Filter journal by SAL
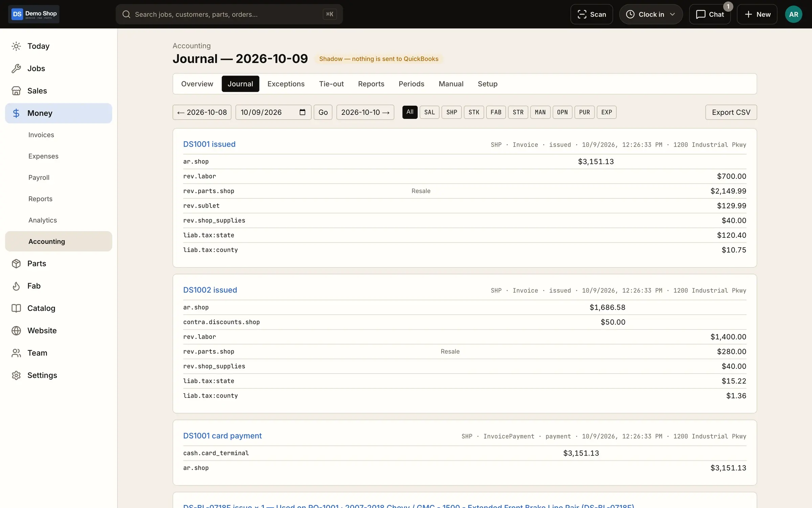Image resolution: width=812 pixels, height=508 pixels. [x=429, y=112]
